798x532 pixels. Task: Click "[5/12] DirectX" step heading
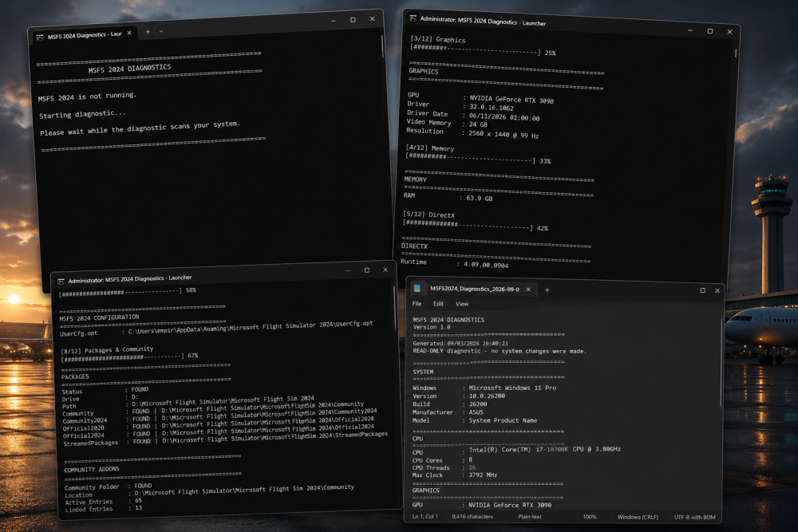429,215
